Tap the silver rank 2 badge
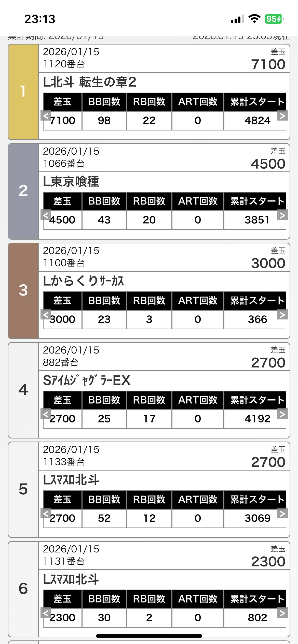 (23, 191)
